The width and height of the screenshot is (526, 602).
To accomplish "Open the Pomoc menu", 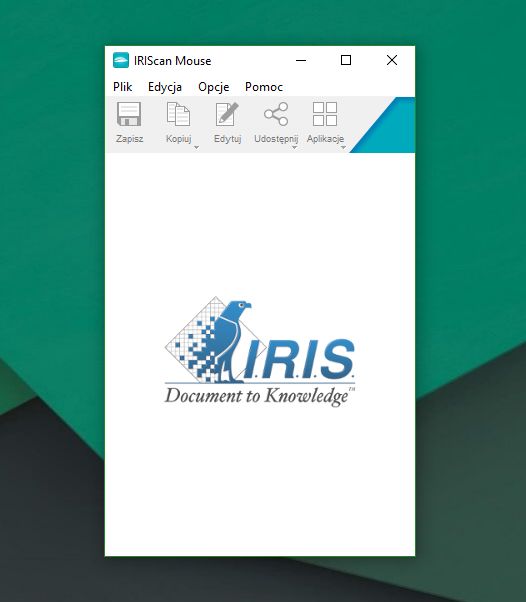I will click(264, 87).
